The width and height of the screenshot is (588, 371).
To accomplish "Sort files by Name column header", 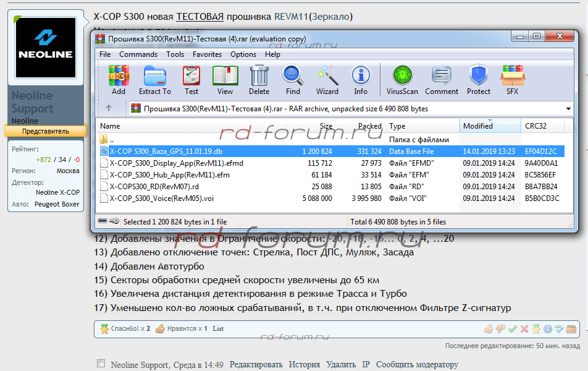I will click(110, 126).
